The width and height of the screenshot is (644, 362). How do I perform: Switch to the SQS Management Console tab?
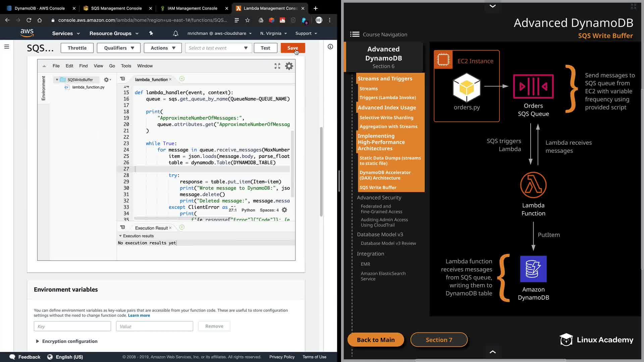coord(116,8)
